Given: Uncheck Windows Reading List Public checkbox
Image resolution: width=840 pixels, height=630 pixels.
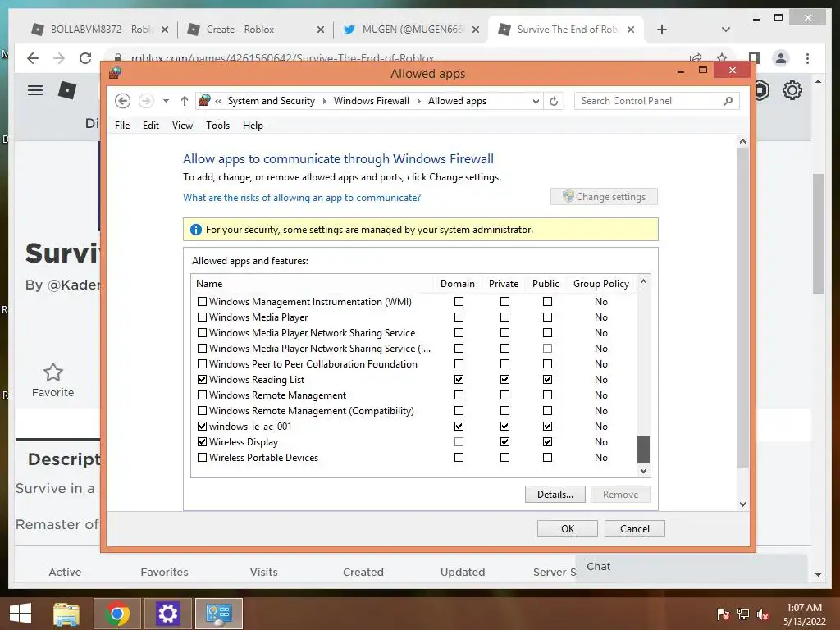Looking at the screenshot, I should click(547, 379).
